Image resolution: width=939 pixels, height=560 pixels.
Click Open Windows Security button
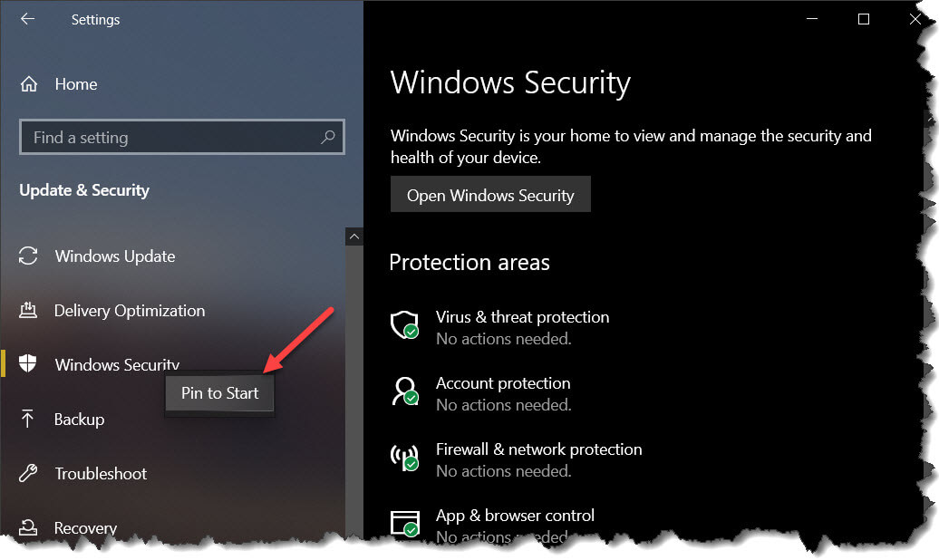pos(490,194)
